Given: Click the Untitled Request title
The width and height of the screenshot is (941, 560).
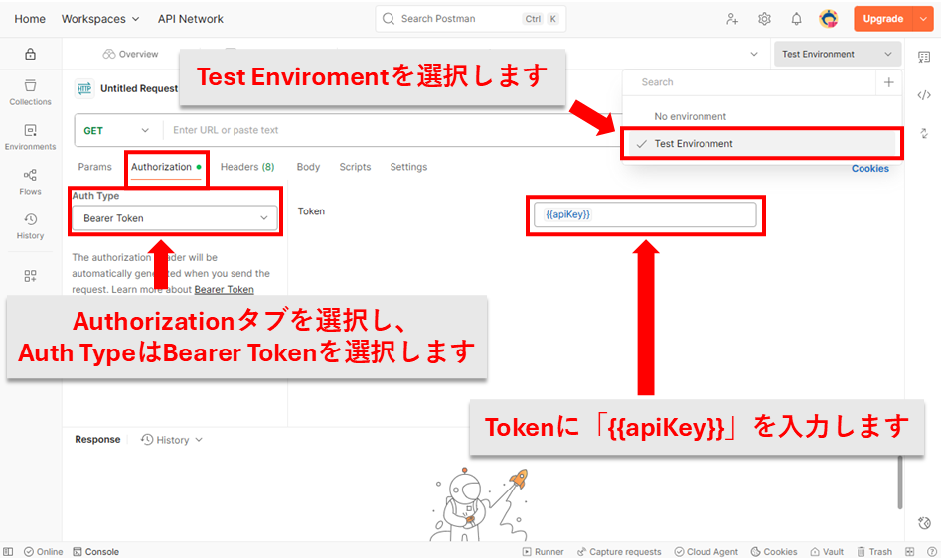Looking at the screenshot, I should pyautogui.click(x=139, y=88).
